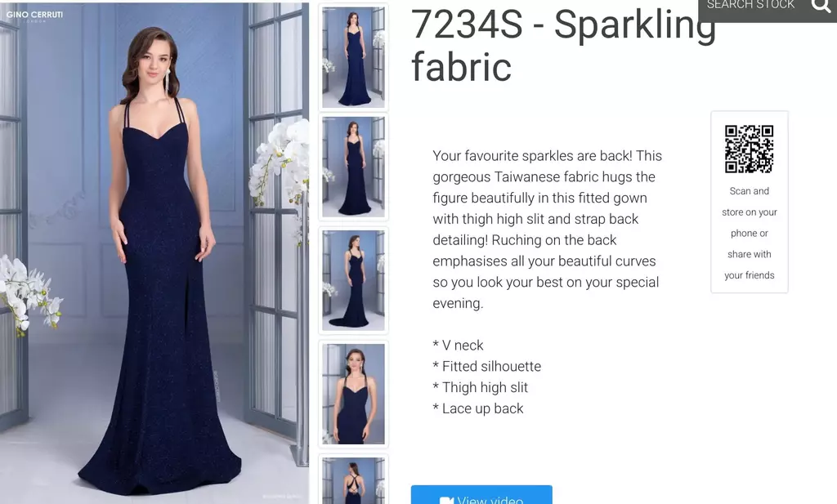Click the QR code image
The width and height of the screenshot is (837, 504).
click(x=749, y=149)
